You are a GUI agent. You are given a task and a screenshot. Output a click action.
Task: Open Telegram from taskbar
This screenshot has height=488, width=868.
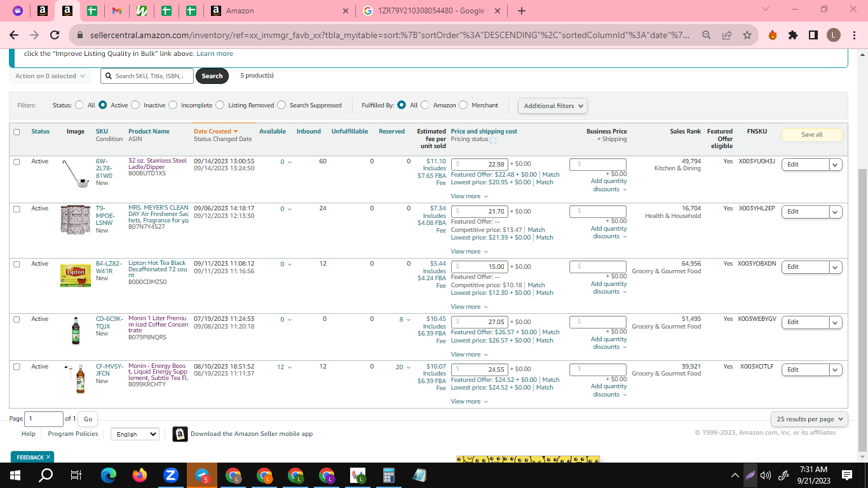[202, 475]
